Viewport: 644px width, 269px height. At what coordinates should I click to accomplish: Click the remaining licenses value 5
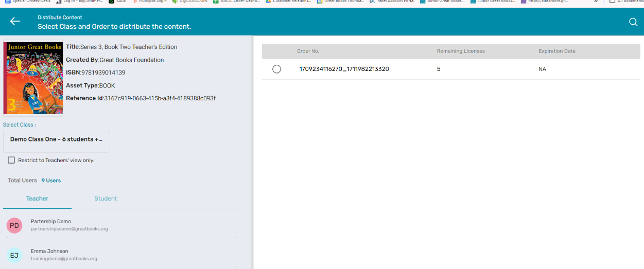tap(439, 69)
